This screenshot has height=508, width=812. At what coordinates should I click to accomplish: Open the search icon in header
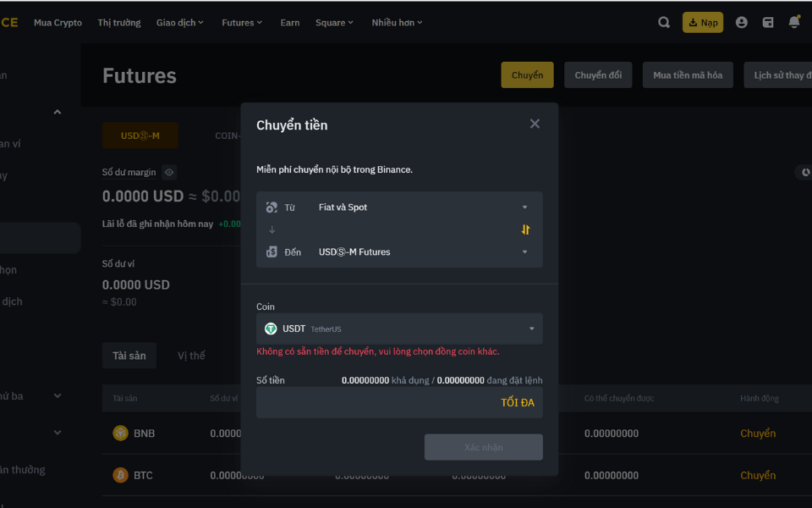(x=663, y=22)
